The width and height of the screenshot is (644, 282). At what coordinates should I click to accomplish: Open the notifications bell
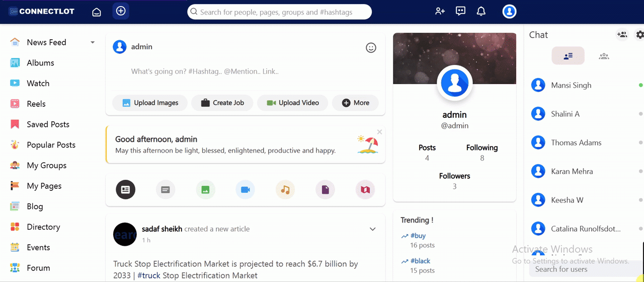click(x=481, y=11)
